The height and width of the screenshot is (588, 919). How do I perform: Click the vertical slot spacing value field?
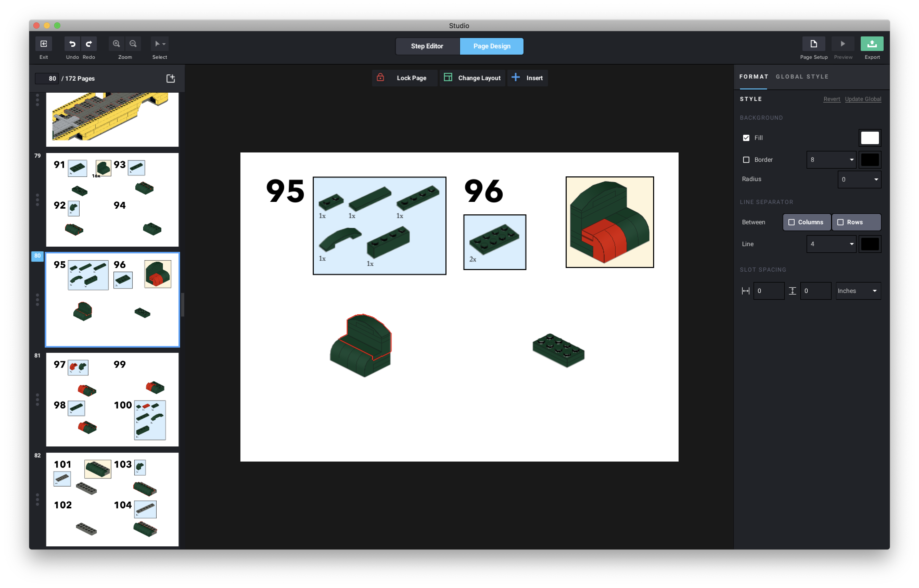[815, 291]
